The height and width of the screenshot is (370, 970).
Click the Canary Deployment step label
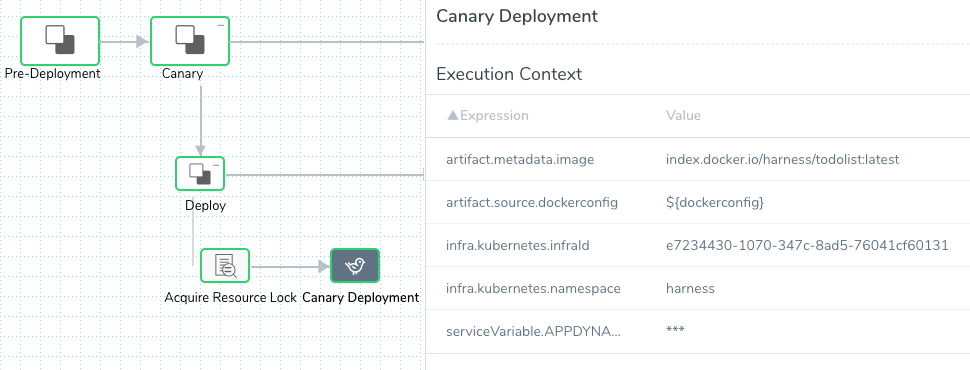tap(361, 298)
